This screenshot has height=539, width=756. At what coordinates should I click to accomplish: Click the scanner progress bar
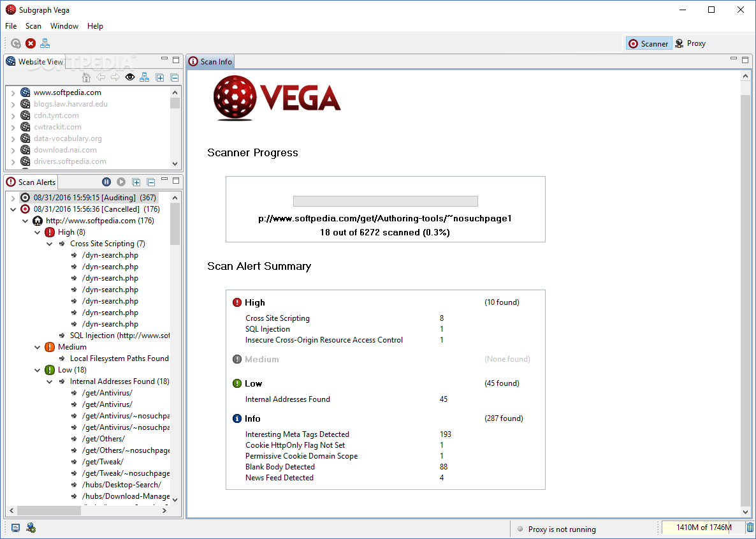click(x=385, y=201)
